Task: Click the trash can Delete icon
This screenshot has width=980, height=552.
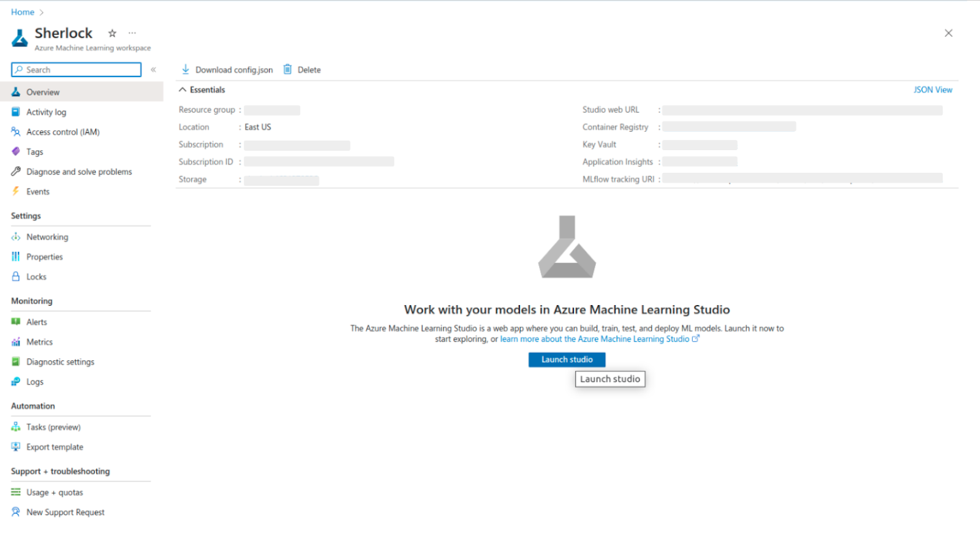Action: point(287,69)
